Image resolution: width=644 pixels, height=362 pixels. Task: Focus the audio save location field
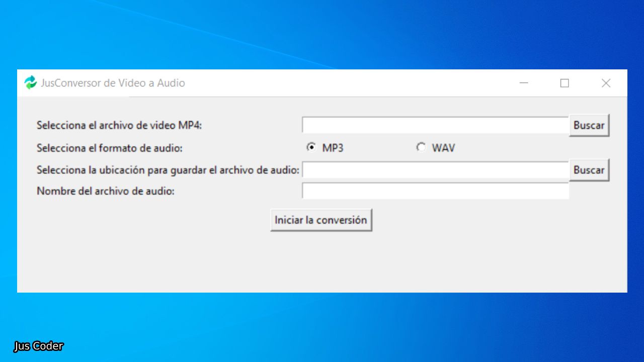[435, 170]
